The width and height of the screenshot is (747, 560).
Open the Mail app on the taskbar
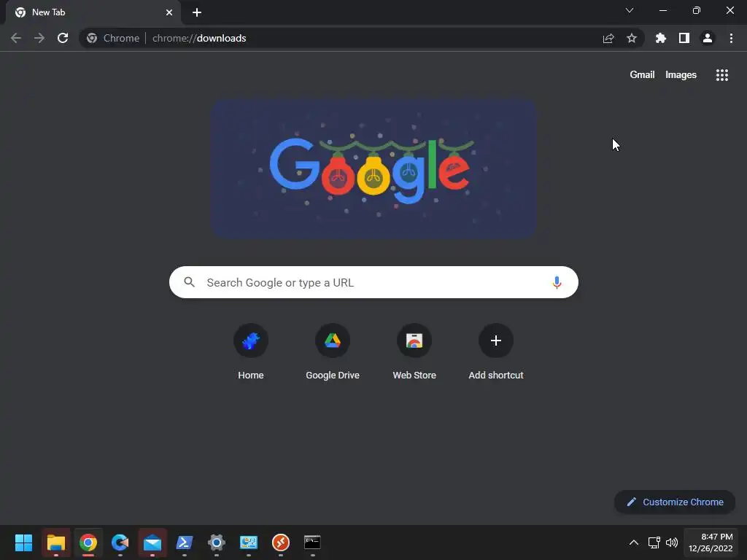tap(152, 542)
